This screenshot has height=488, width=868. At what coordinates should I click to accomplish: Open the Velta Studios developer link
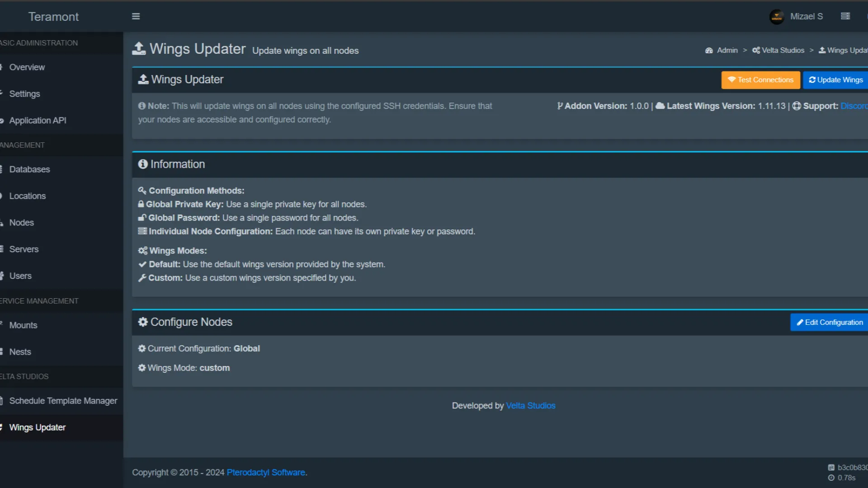[x=530, y=405]
